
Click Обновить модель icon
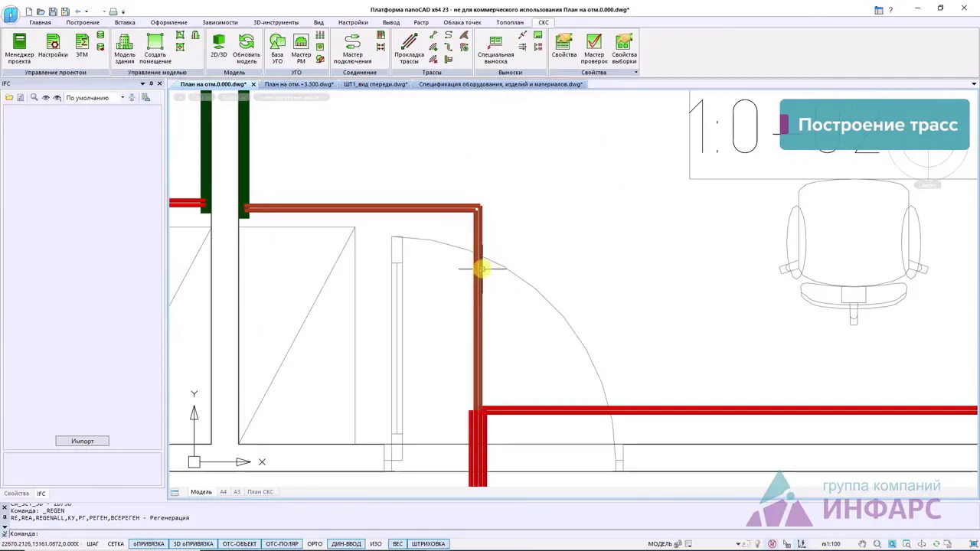point(247,49)
